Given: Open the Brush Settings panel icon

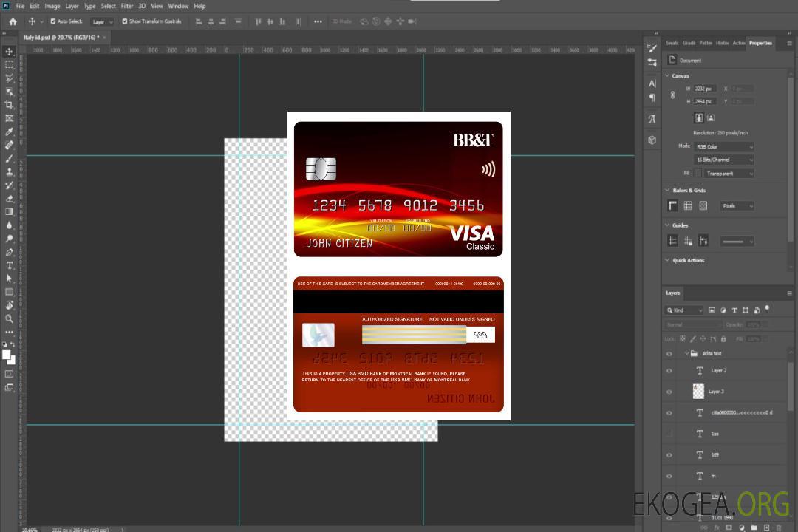Looking at the screenshot, I should pos(652,48).
